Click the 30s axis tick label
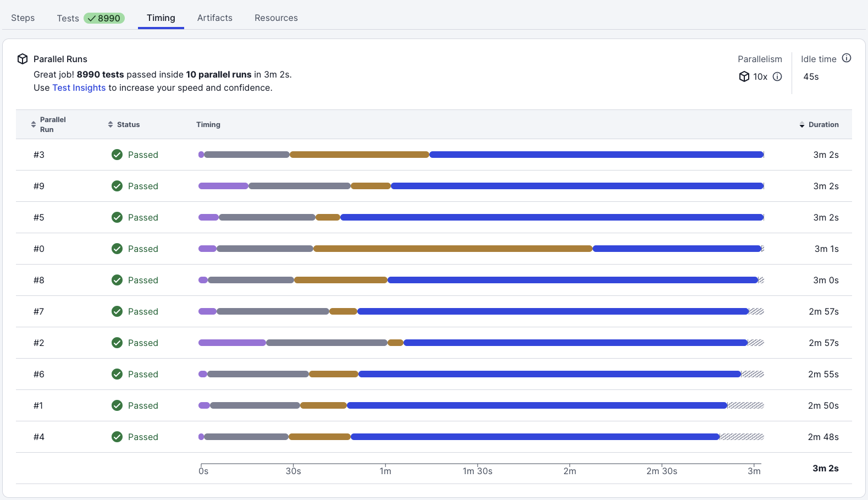Viewport: 868px width, 500px height. [x=294, y=471]
